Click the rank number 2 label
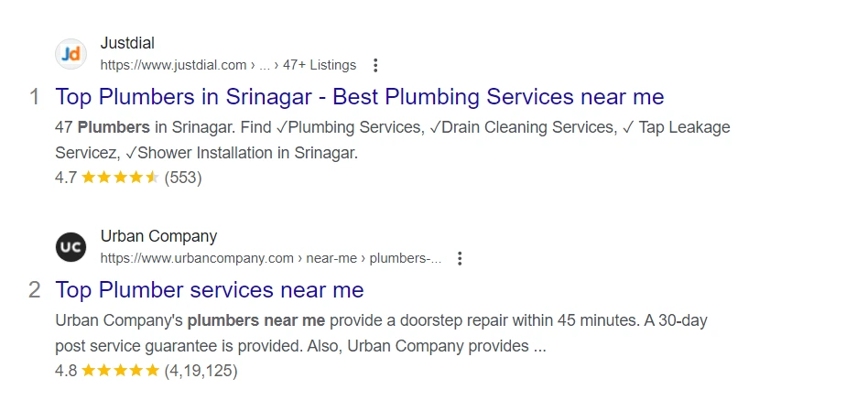This screenshot has width=868, height=411. tap(35, 290)
